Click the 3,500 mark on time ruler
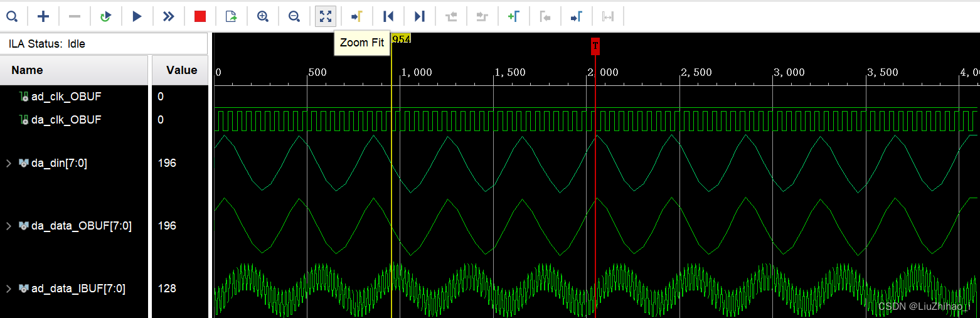This screenshot has width=980, height=318. click(x=883, y=73)
